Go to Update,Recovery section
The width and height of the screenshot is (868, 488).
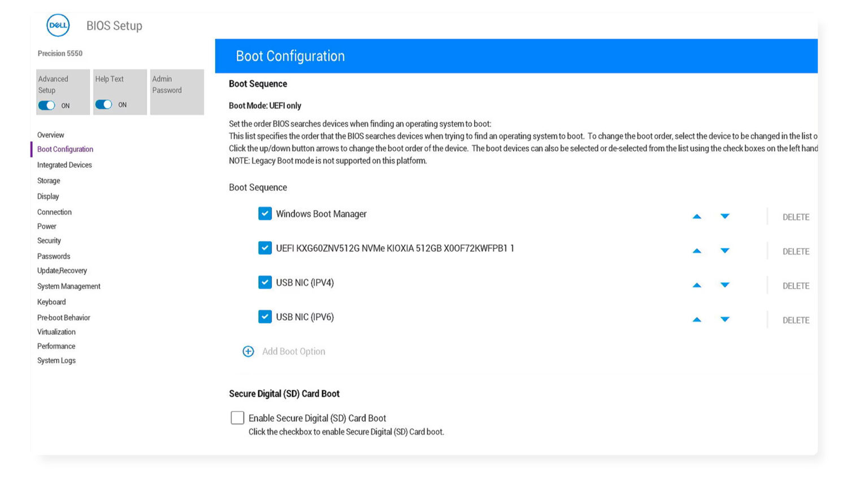[x=62, y=271]
